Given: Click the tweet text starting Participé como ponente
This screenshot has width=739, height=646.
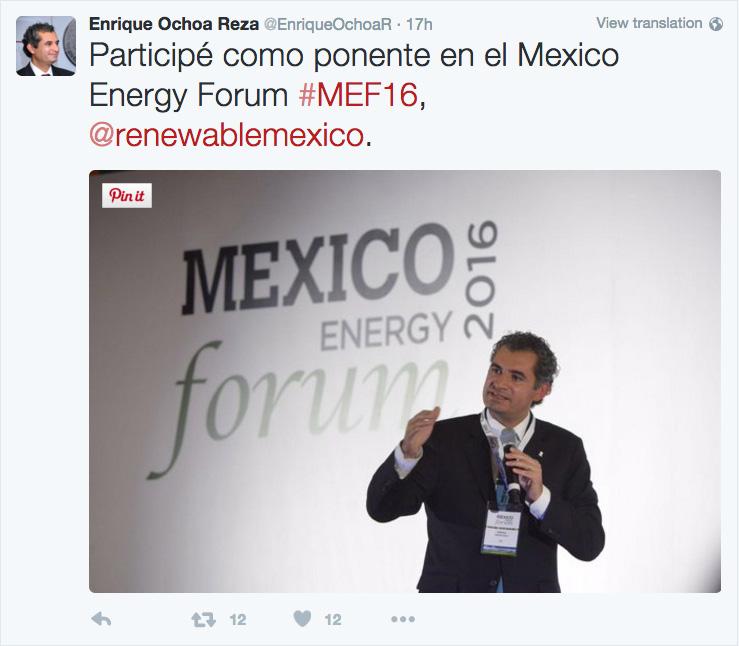Looking at the screenshot, I should point(354,95).
